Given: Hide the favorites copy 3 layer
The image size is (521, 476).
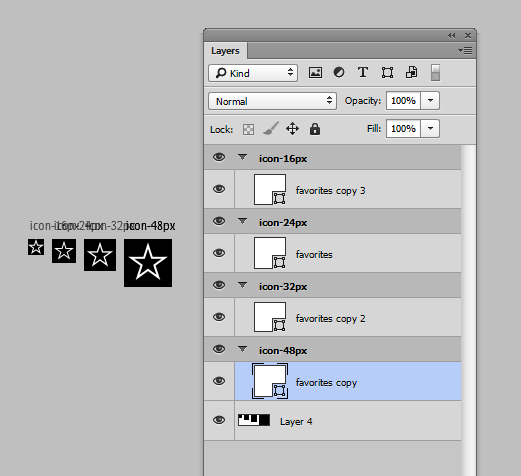Looking at the screenshot, I should pyautogui.click(x=219, y=189).
